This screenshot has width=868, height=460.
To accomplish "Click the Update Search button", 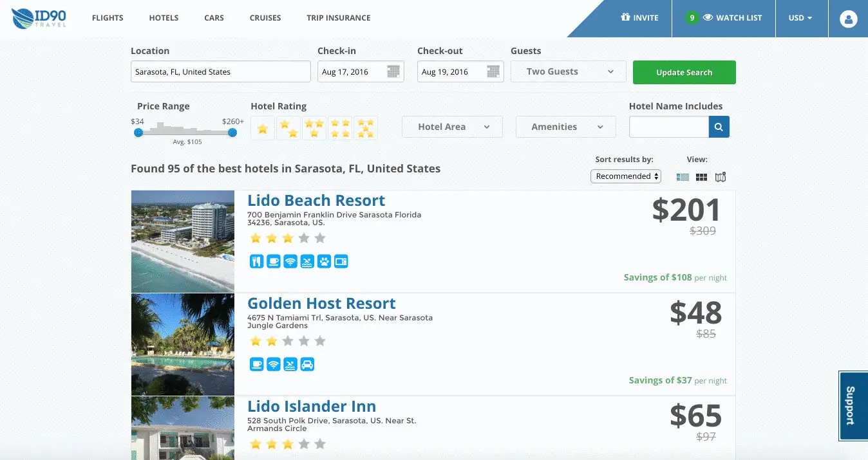I will (x=684, y=72).
